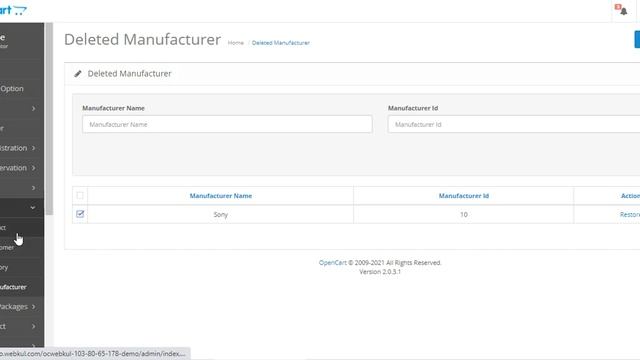640x360 pixels.
Task: Open the Option sidebar menu item
Action: 12,89
